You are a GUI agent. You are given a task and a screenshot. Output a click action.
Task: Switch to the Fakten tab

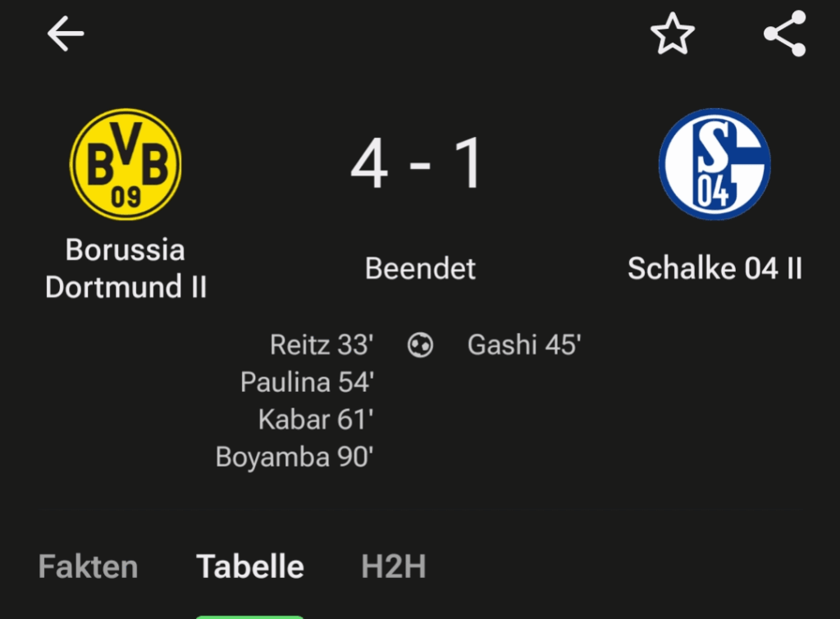point(87,567)
